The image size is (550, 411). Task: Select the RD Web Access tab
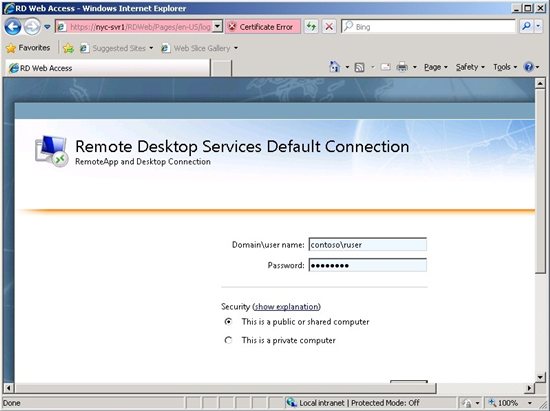[x=107, y=68]
